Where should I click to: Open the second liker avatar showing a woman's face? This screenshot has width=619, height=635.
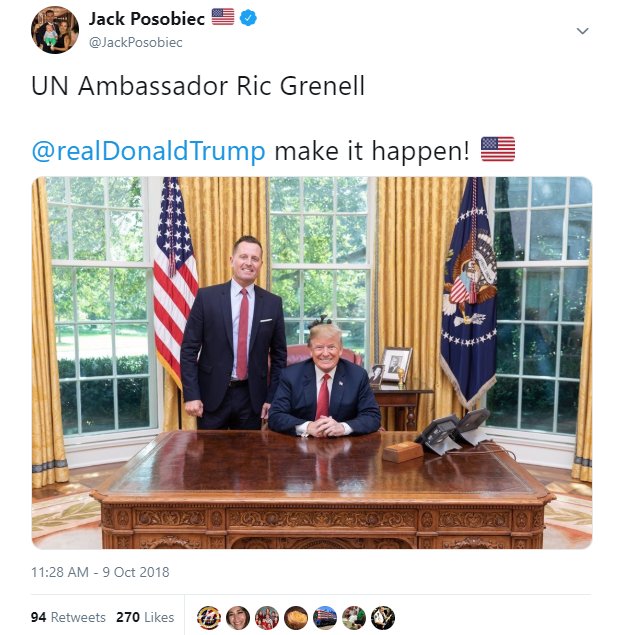pos(238,618)
